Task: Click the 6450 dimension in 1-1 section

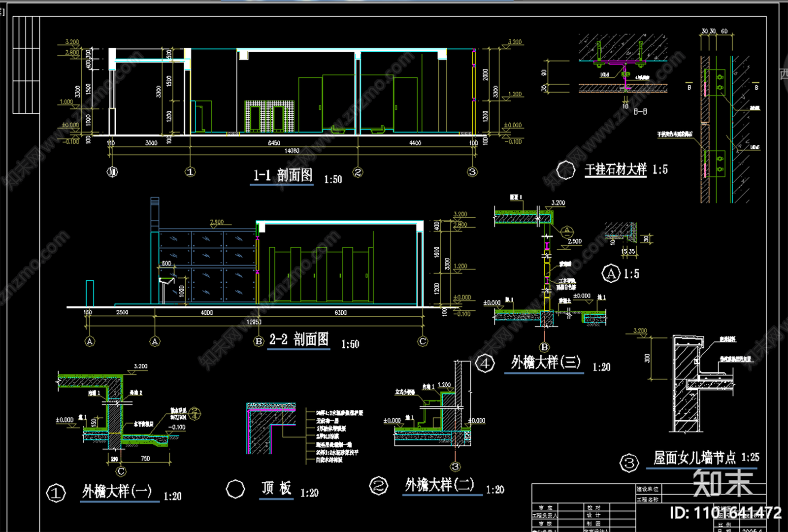Action: [274, 143]
